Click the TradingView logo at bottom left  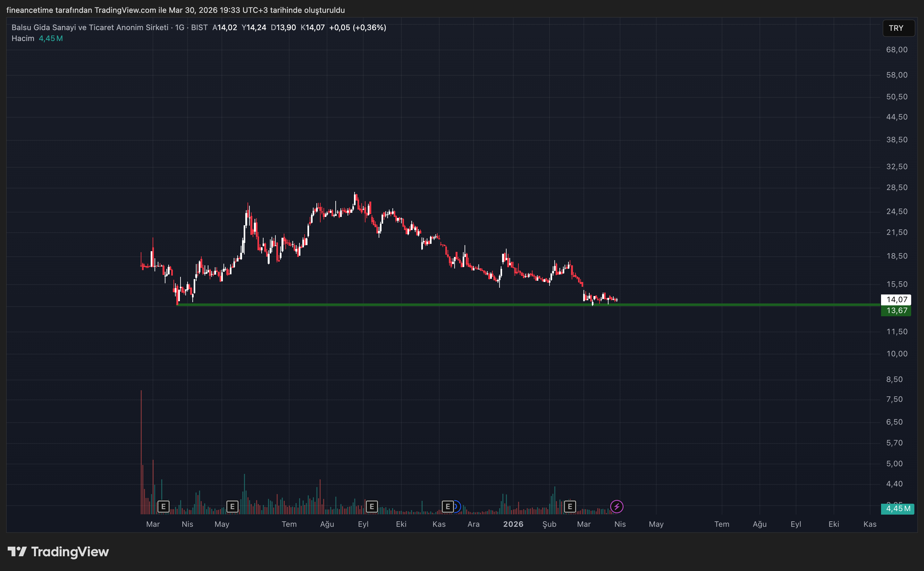click(x=59, y=552)
